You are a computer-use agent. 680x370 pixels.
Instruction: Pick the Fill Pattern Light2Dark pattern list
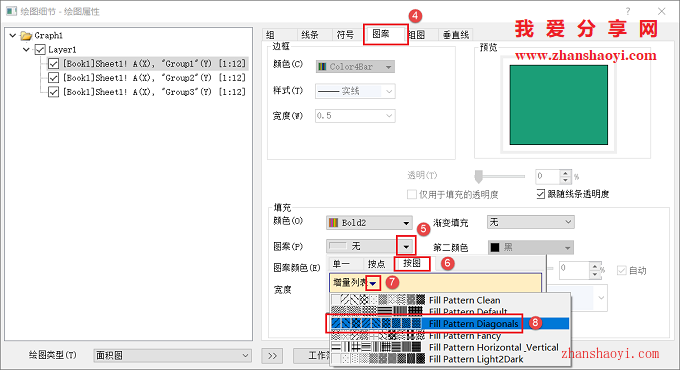pos(450,359)
